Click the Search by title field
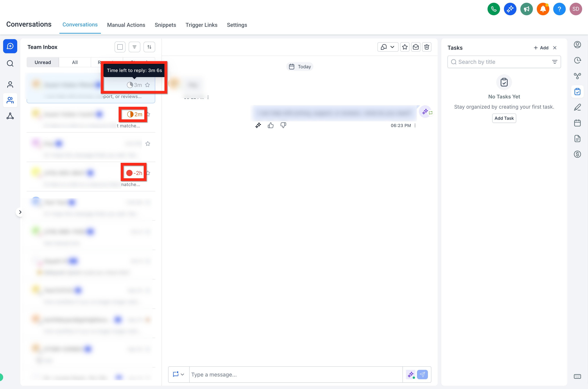Image resolution: width=588 pixels, height=389 pixels. [x=504, y=62]
